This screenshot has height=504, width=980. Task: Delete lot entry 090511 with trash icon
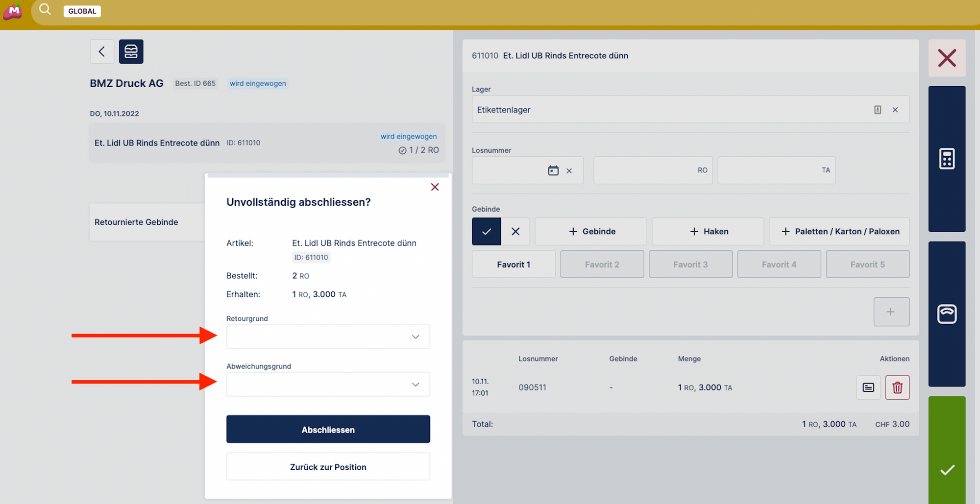point(897,387)
